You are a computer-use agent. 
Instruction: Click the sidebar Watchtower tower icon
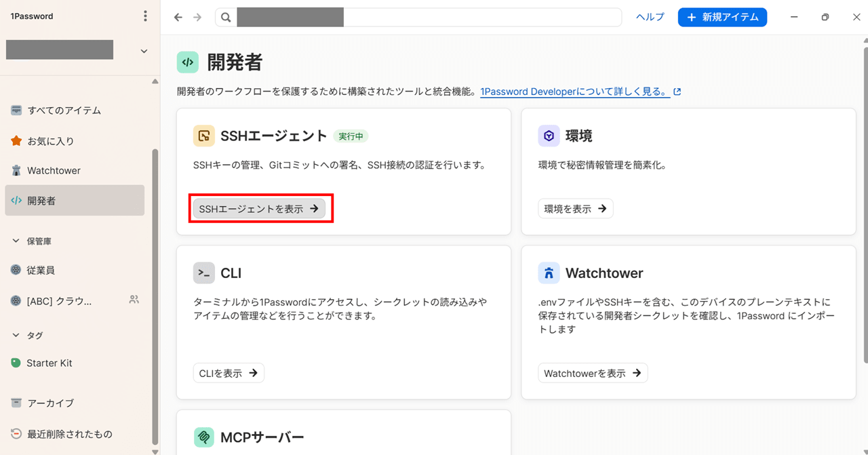(16, 170)
